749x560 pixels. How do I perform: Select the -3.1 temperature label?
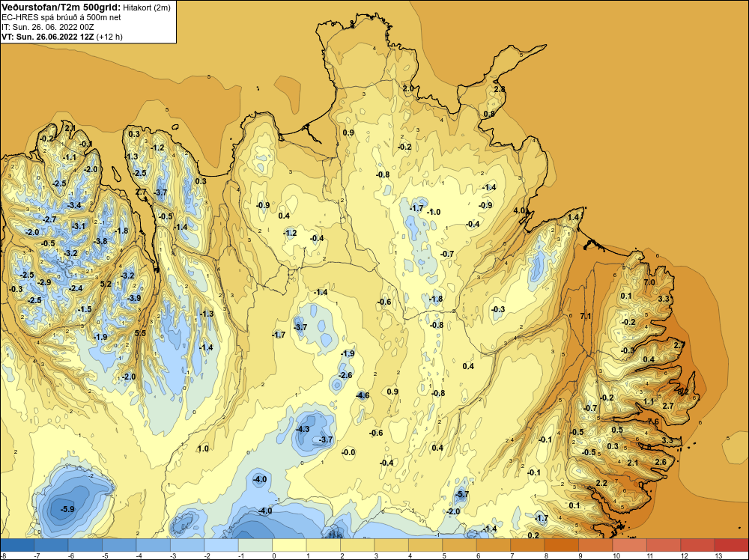[x=79, y=226]
